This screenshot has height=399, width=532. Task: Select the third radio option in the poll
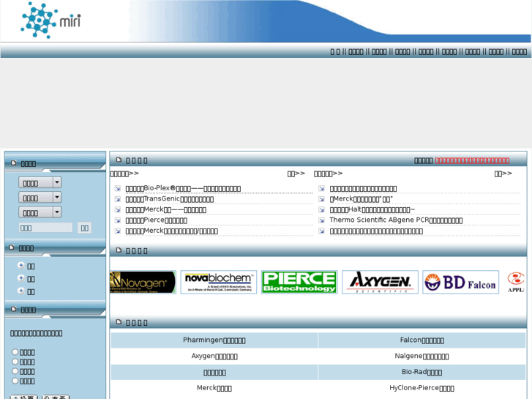(15, 371)
